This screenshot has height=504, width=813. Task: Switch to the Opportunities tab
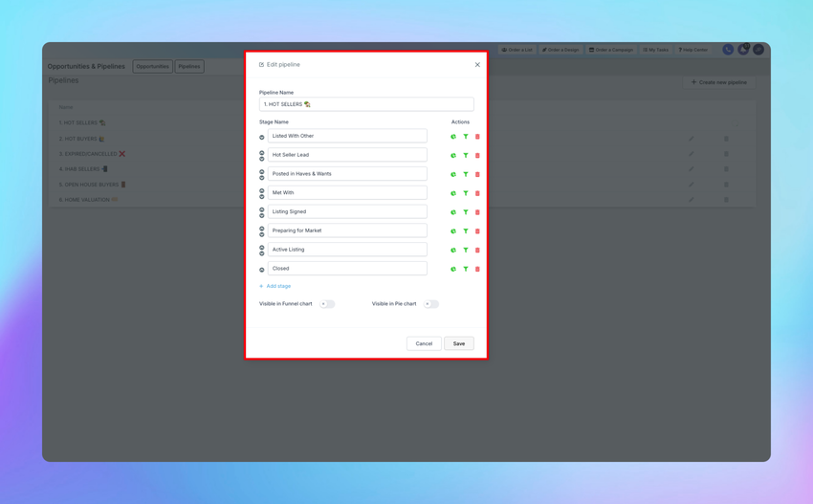click(x=152, y=66)
